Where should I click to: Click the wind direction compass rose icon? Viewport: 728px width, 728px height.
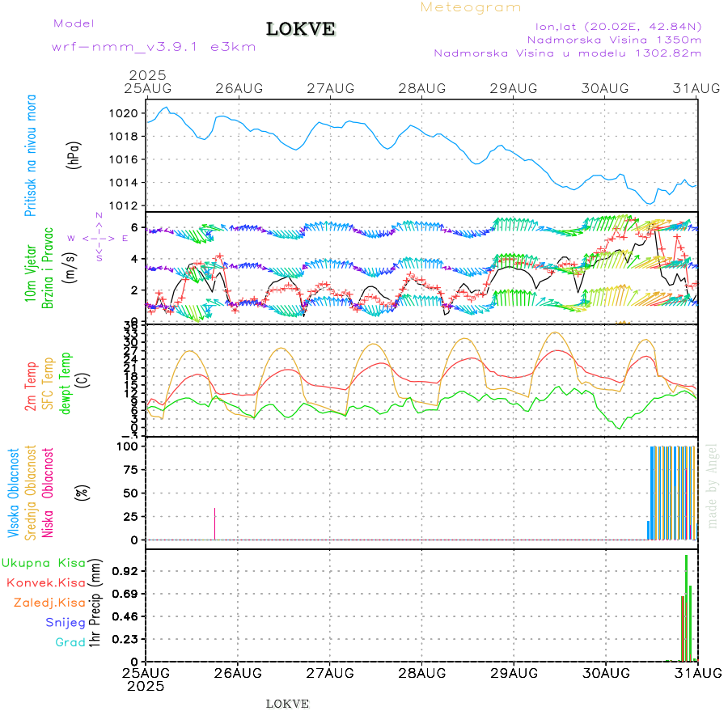click(x=99, y=238)
